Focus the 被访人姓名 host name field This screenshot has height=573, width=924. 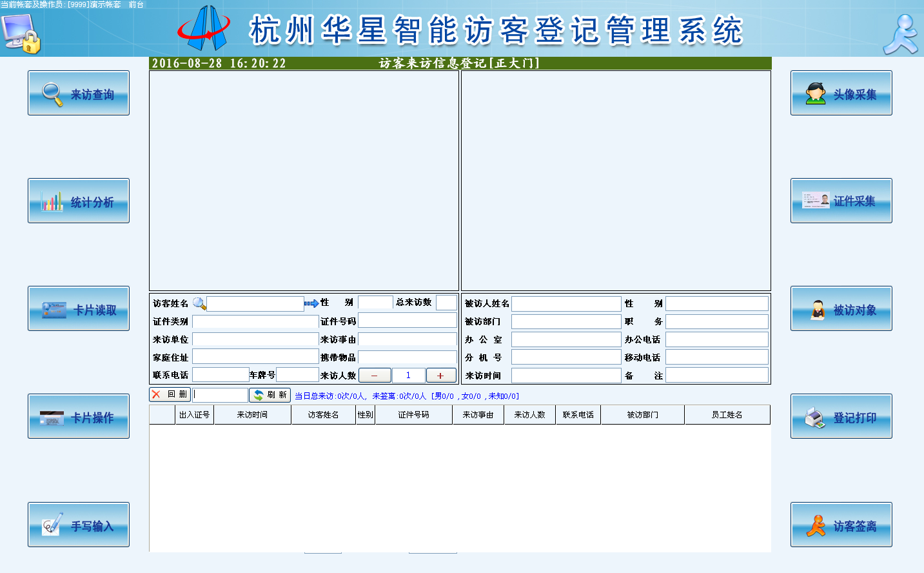point(566,303)
